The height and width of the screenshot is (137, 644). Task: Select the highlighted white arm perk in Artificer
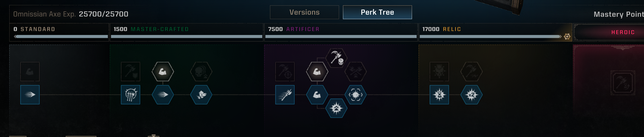tap(317, 71)
